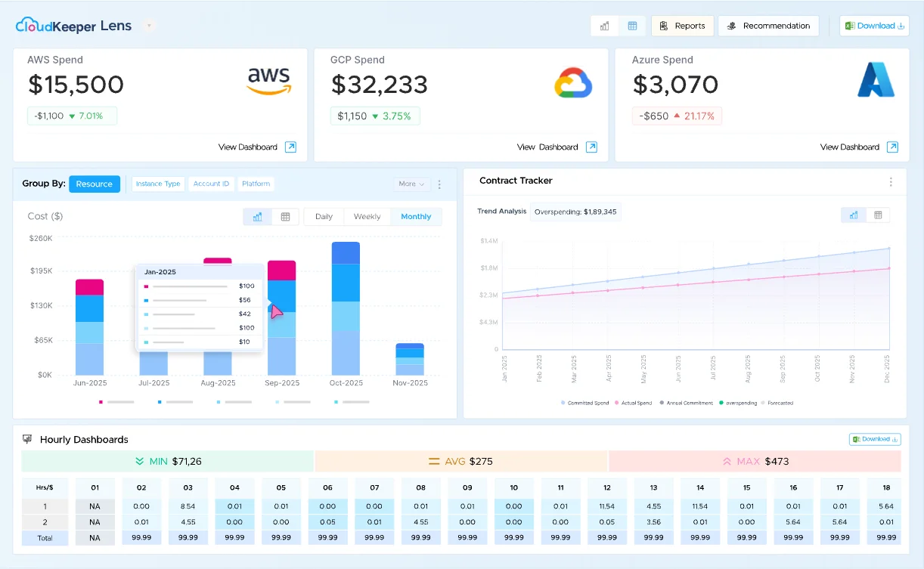Click the Hrs/$ header cell

45,487
